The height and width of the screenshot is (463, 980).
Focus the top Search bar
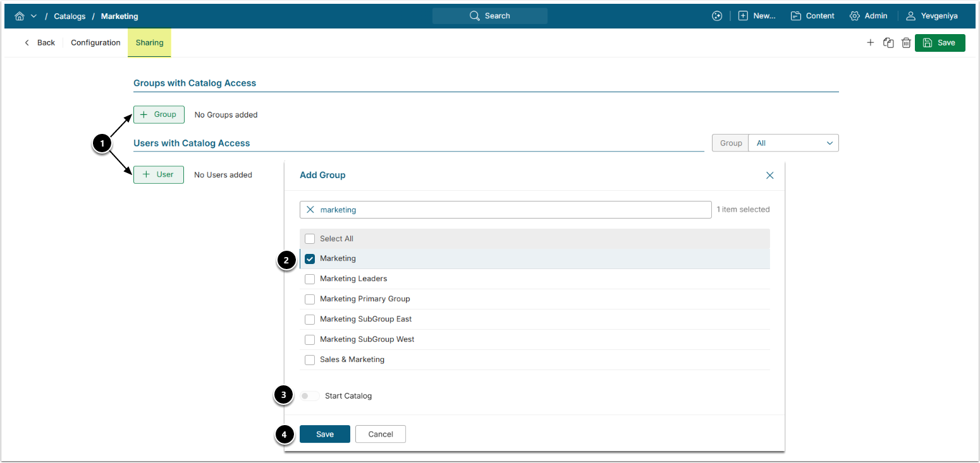click(490, 16)
